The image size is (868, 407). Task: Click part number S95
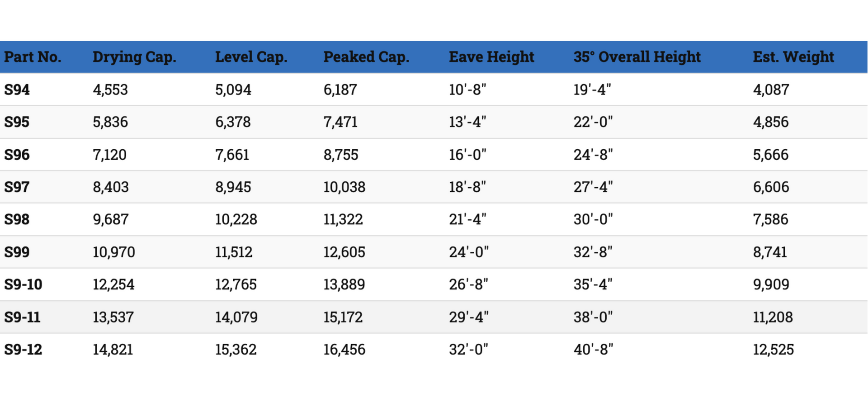tap(17, 122)
